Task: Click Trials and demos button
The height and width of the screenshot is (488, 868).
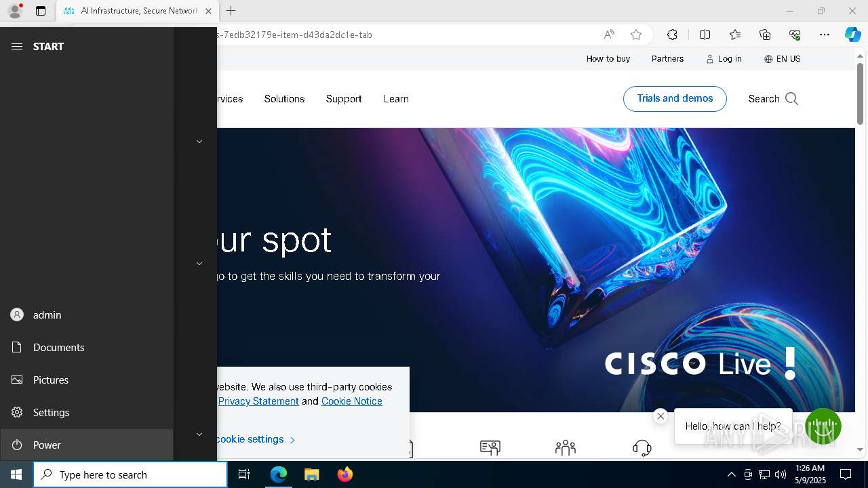Action: [x=675, y=98]
